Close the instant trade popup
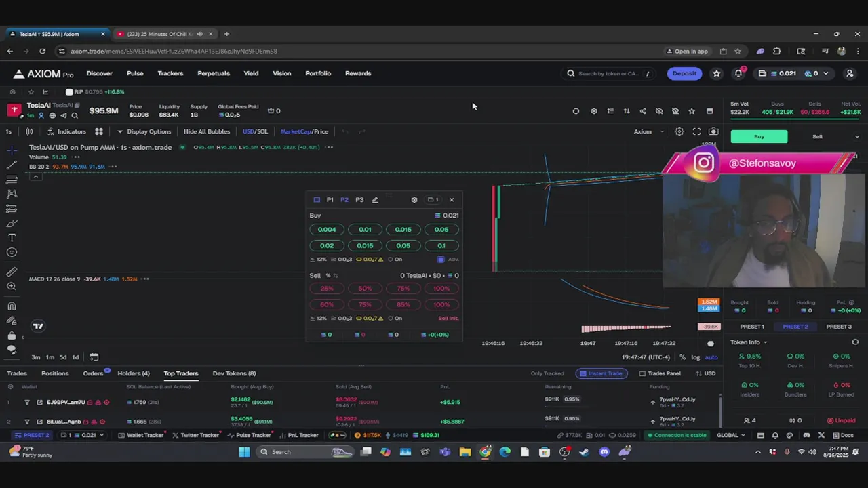 click(452, 200)
